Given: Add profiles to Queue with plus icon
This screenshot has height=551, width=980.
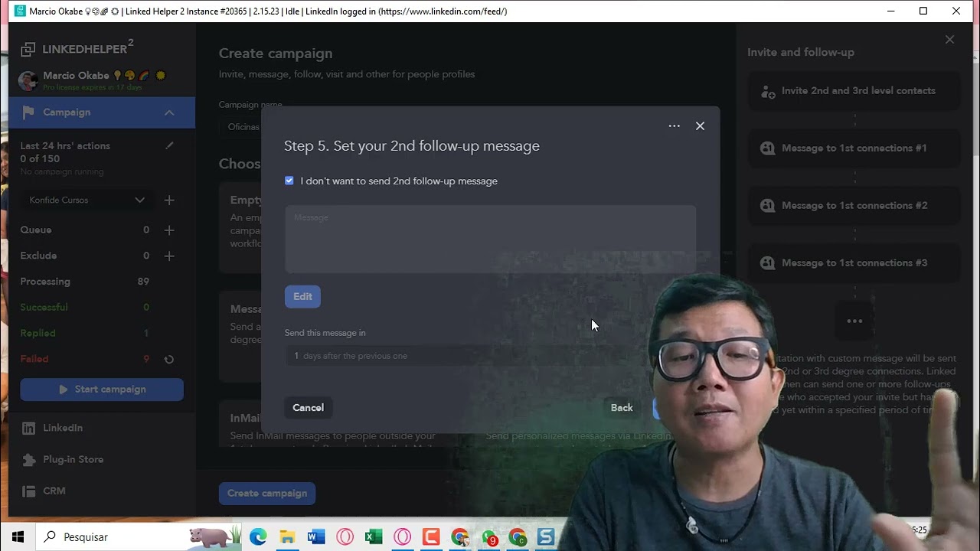Looking at the screenshot, I should click(169, 230).
